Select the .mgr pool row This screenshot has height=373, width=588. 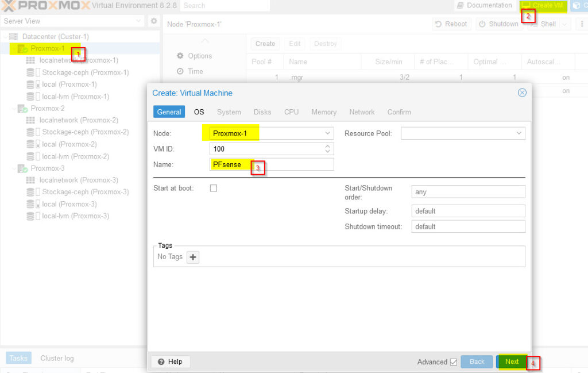click(x=417, y=78)
